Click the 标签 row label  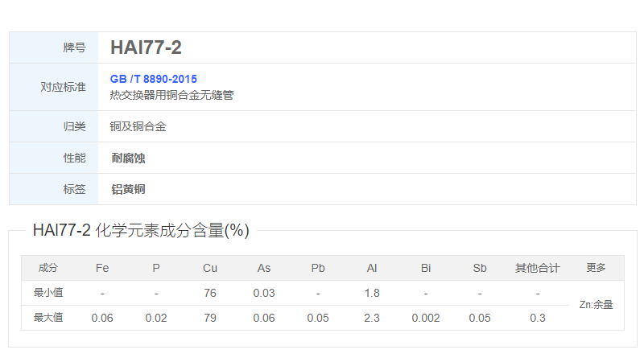point(74,189)
